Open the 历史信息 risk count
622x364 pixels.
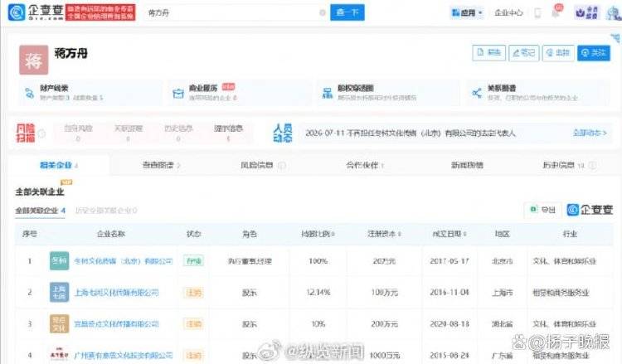point(178,133)
